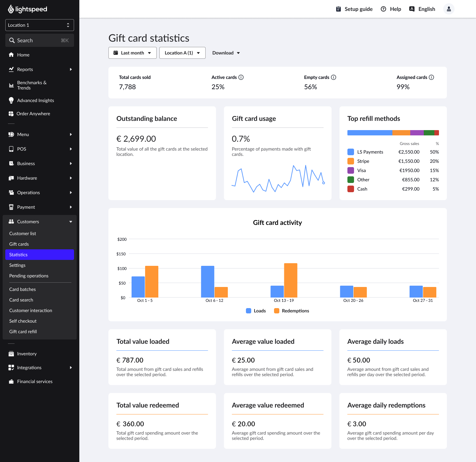
Task: Open the Last month date filter
Action: point(132,53)
